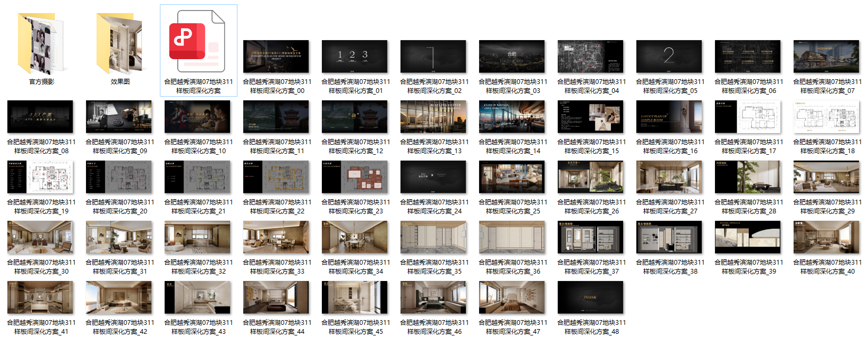Image resolution: width=868 pixels, height=346 pixels.
Task: Click the '1 2 3' thumbnail image _01
Action: click(355, 57)
